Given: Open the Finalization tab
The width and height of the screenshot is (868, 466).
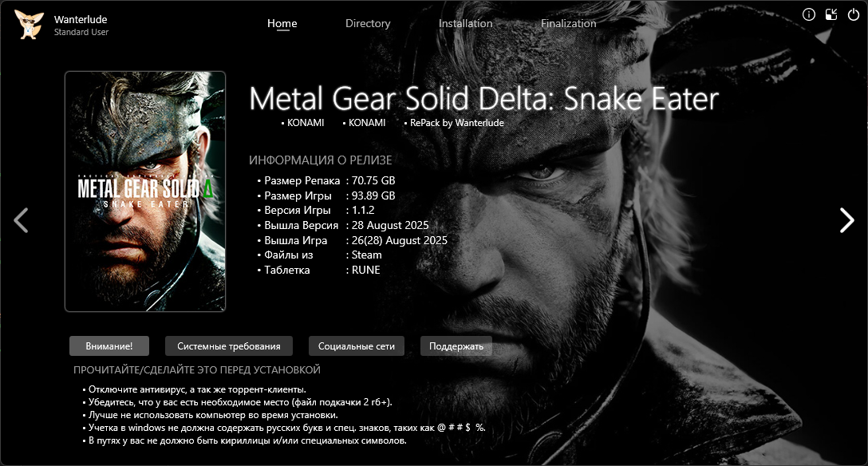Looking at the screenshot, I should point(568,23).
